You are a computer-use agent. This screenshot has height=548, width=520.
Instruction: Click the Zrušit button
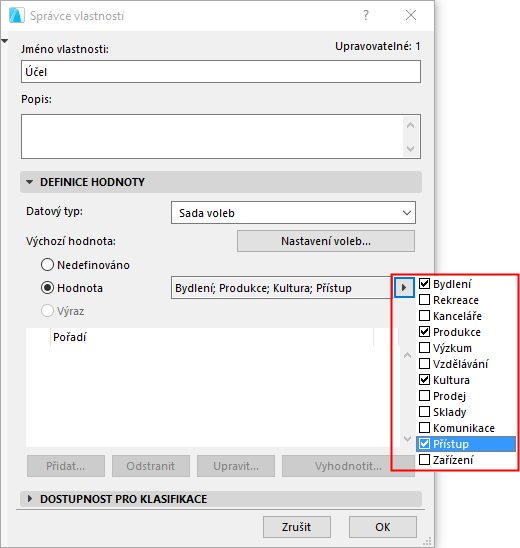tap(297, 527)
